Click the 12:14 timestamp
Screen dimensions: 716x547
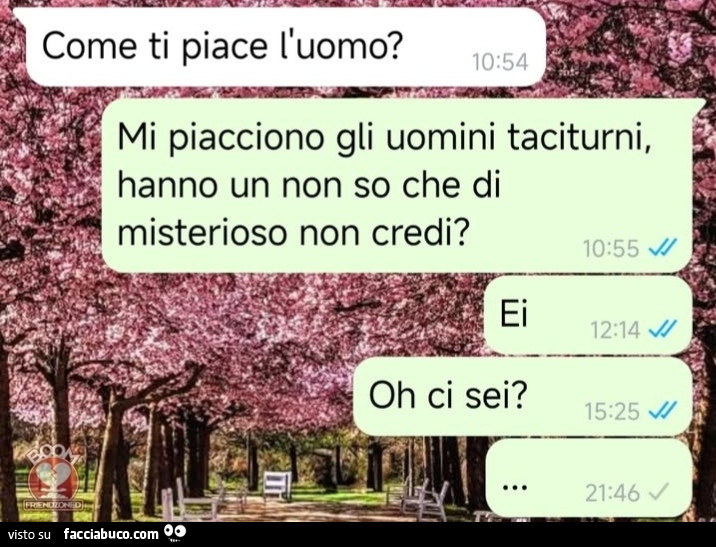coord(615,330)
